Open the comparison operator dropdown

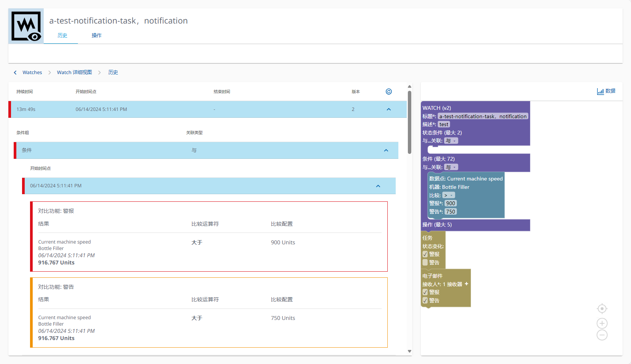(449, 195)
